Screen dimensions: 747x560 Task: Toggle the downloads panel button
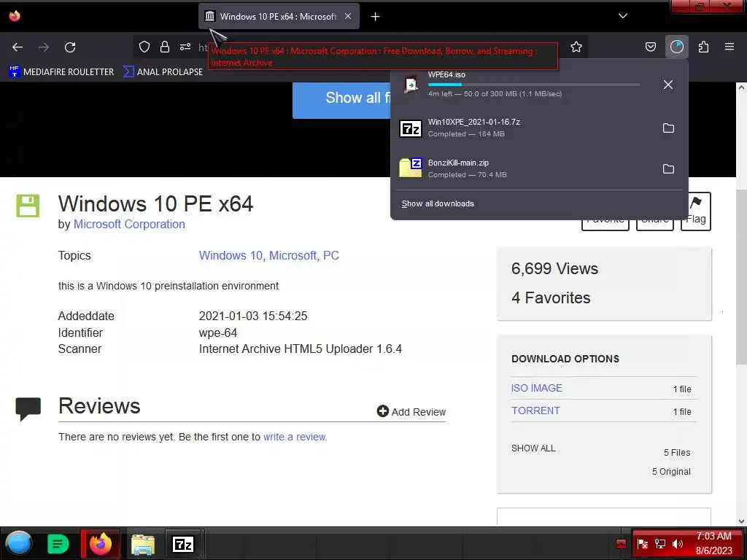[x=677, y=47]
